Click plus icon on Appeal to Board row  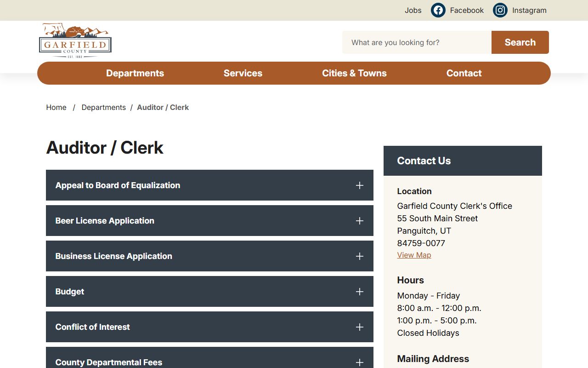click(360, 185)
